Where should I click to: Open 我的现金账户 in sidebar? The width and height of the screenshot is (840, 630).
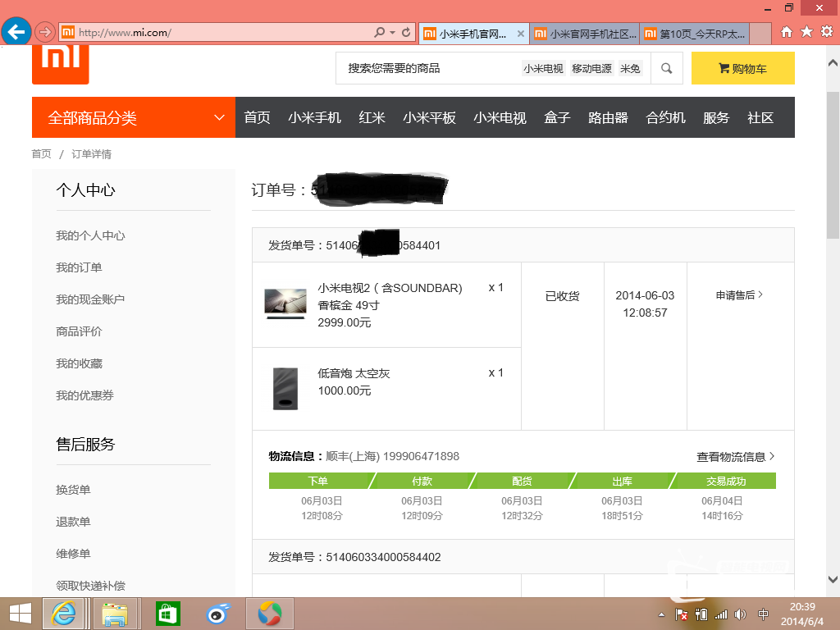[90, 299]
